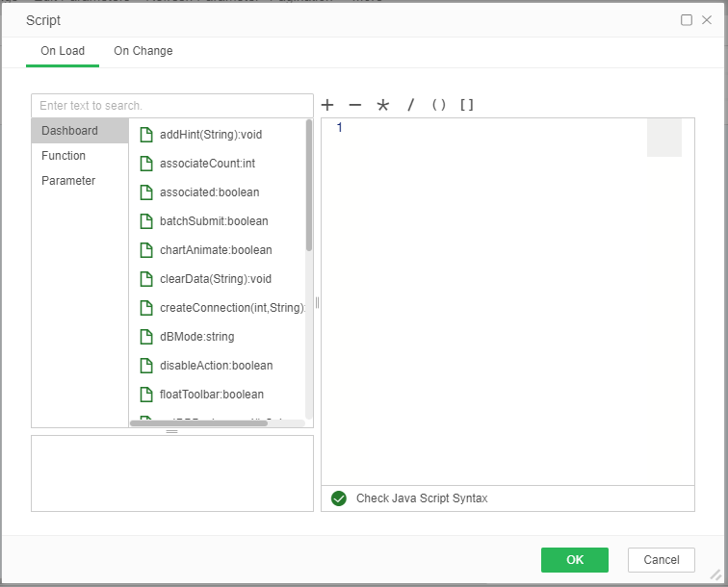Click the search text field
Image resolution: width=728 pixels, height=587 pixels.
coord(171,105)
